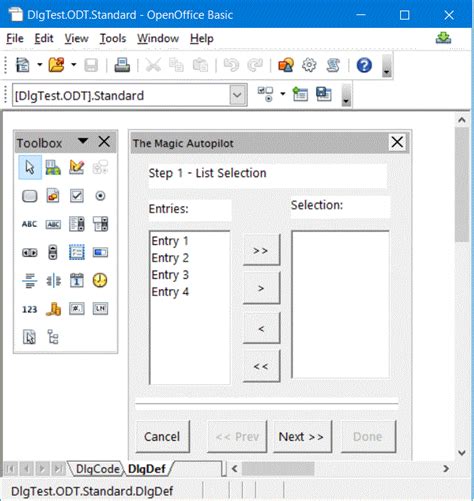Open the Toolbox panel dropdown triangle
Screen dimensions: 474x501
(83, 141)
